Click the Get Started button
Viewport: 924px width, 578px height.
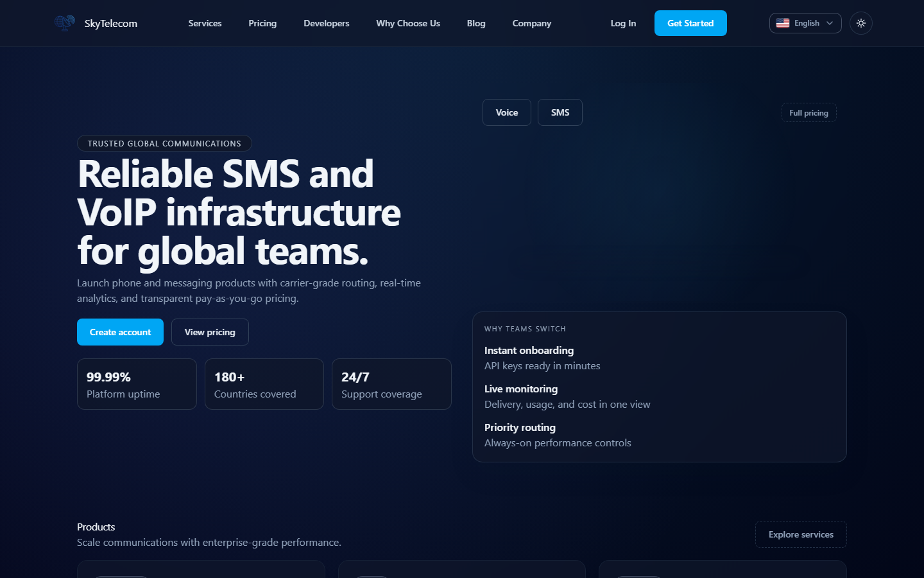[690, 23]
